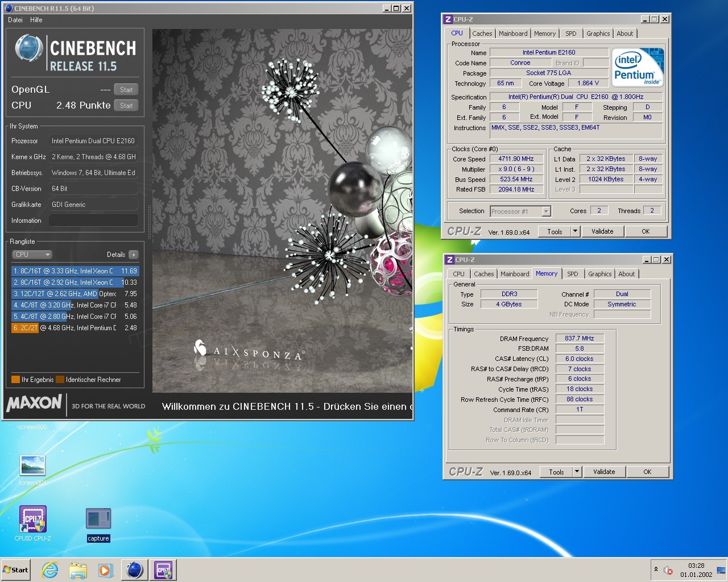This screenshot has width=728, height=582.
Task: Open the Windows Start menu
Action: 16,570
